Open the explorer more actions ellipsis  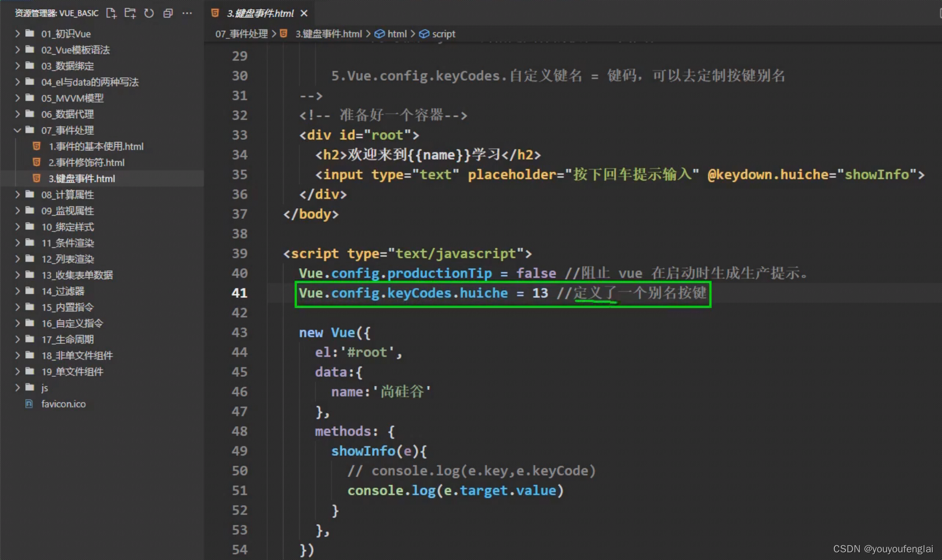[187, 13]
